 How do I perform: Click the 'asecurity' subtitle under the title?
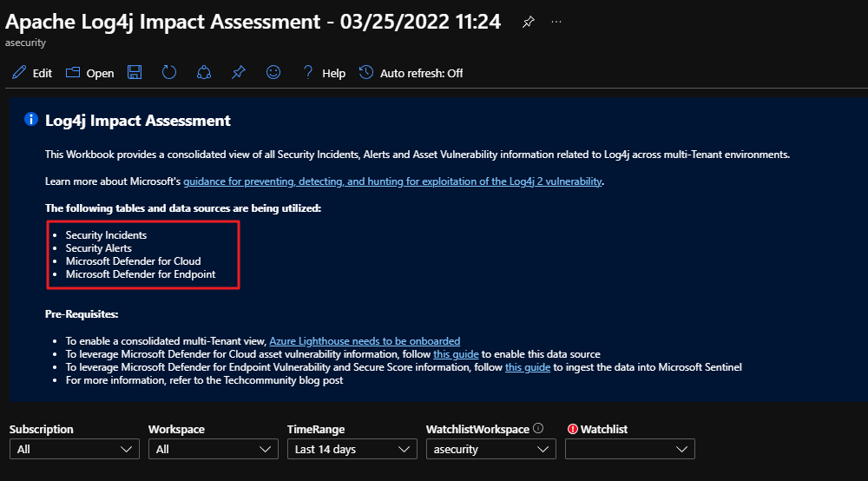click(x=25, y=43)
